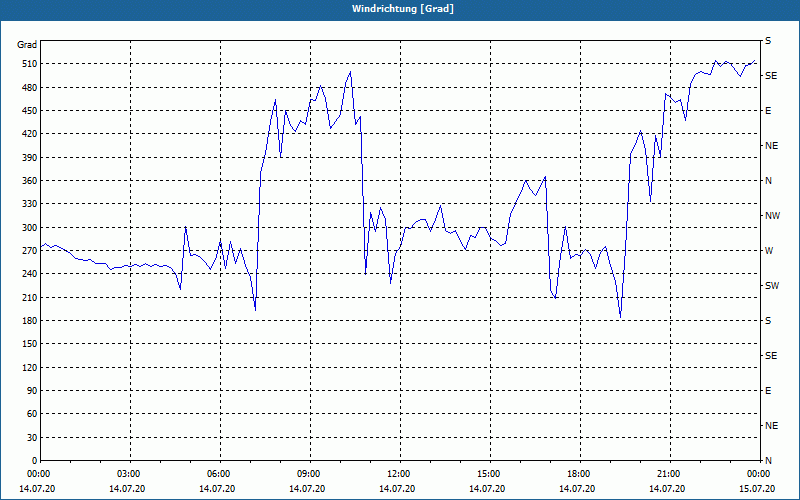Select the W compass direction label
The image size is (800, 500).
[769, 251]
